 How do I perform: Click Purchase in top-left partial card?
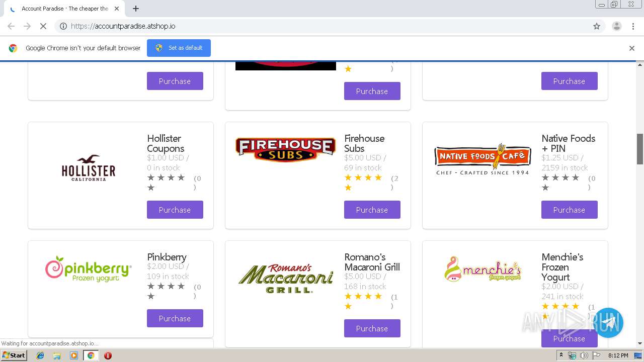[x=175, y=81]
